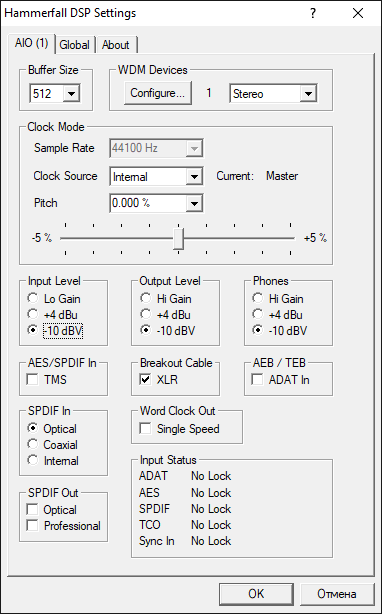Open the Clock Source dropdown
This screenshot has width=382, height=614.
point(194,177)
